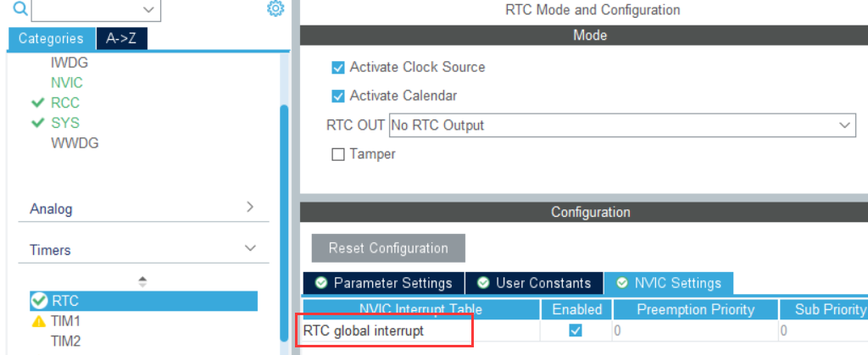868x355 pixels.
Task: Click the Reset Configuration button
Action: pyautogui.click(x=388, y=248)
